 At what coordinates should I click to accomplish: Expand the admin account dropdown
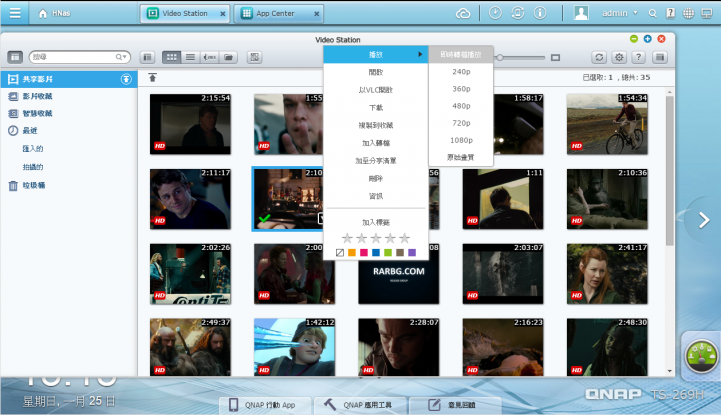pos(635,13)
